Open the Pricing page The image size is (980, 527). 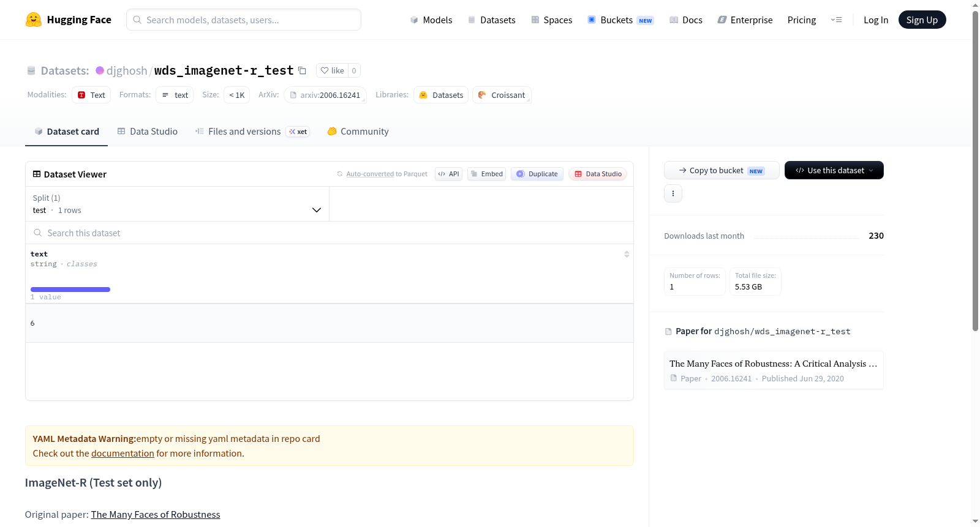pos(802,20)
